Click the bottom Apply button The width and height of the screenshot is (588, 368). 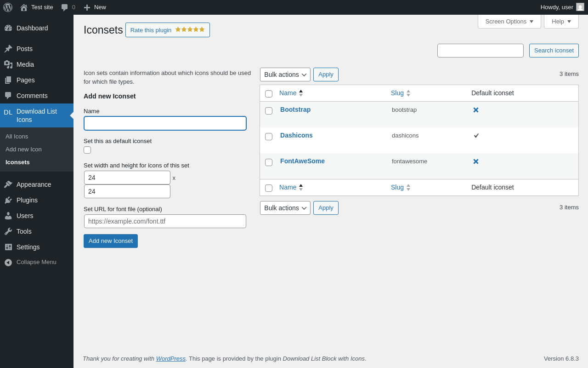coord(326,208)
